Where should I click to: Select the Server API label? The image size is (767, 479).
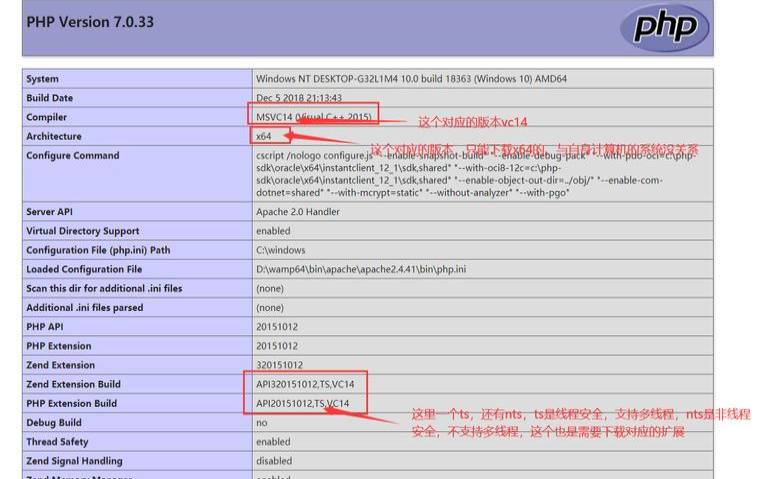pos(49,212)
